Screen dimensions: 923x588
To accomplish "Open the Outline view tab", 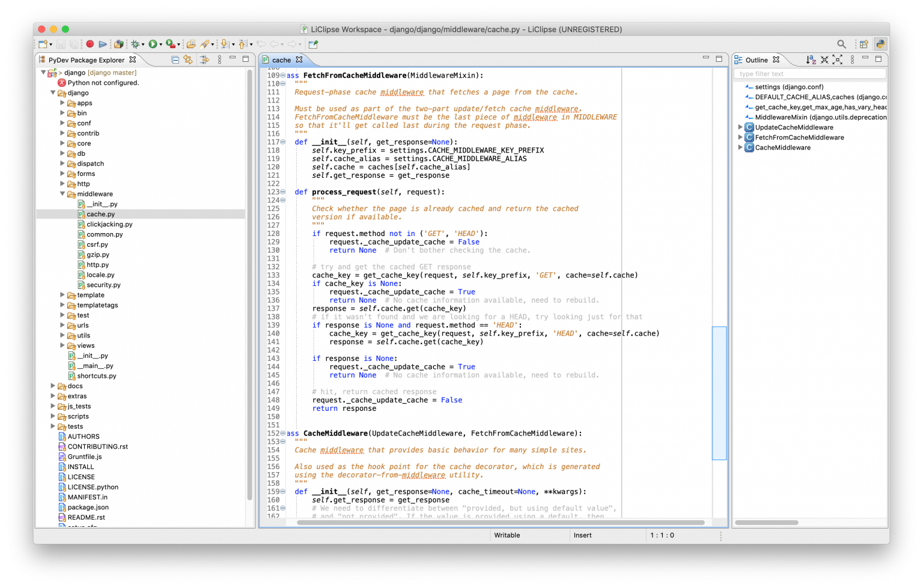I will [x=756, y=59].
